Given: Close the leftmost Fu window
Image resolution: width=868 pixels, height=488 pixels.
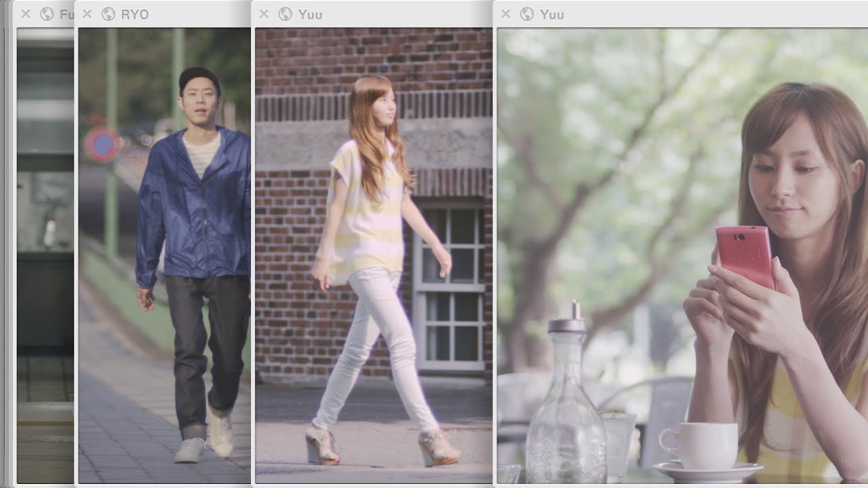Looking at the screenshot, I should click(26, 14).
